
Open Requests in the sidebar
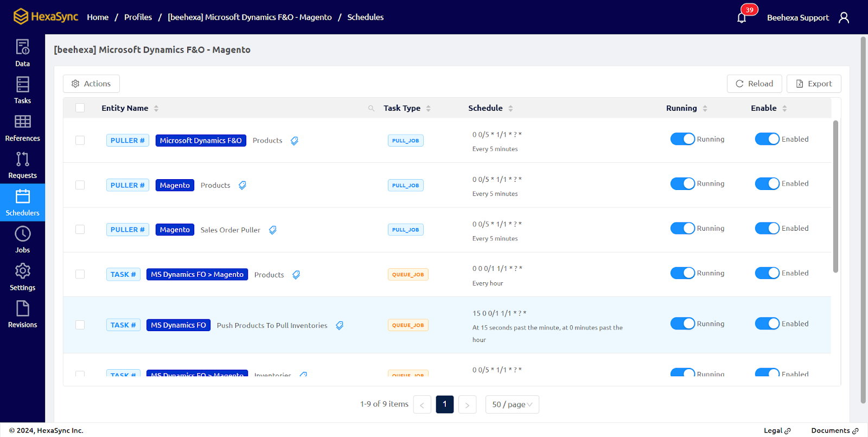(x=22, y=165)
